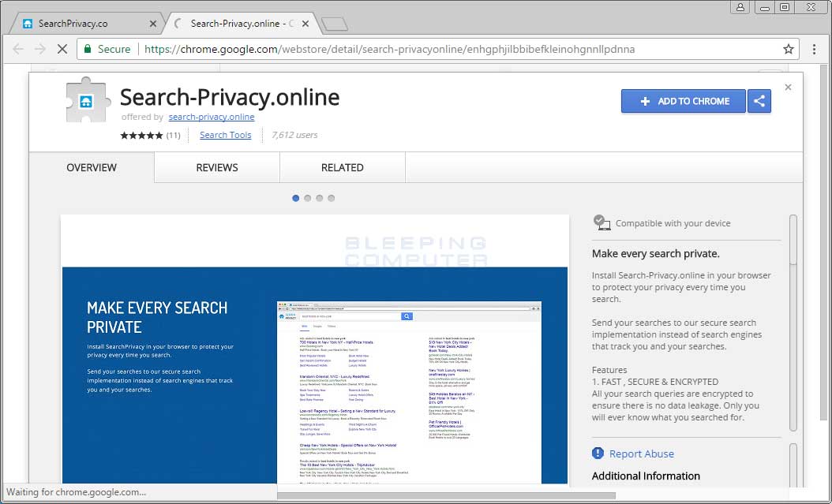Open the RELATED tab
832x504 pixels.
point(343,167)
